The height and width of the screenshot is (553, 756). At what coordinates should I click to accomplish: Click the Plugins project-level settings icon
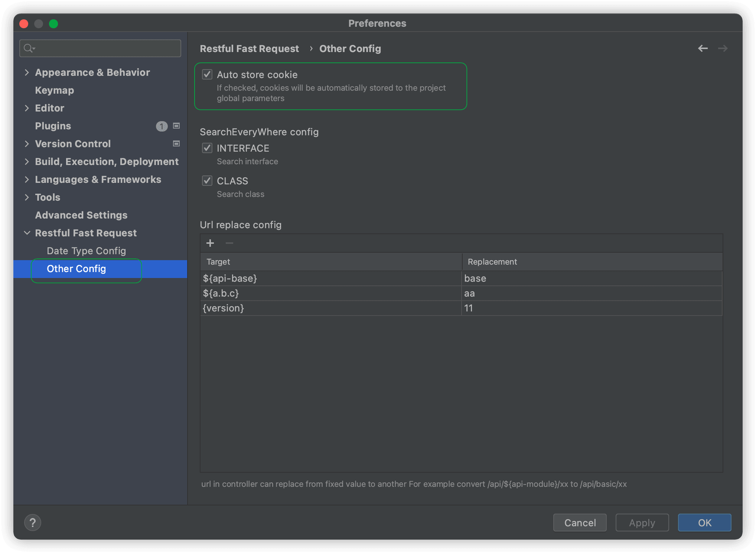(176, 126)
